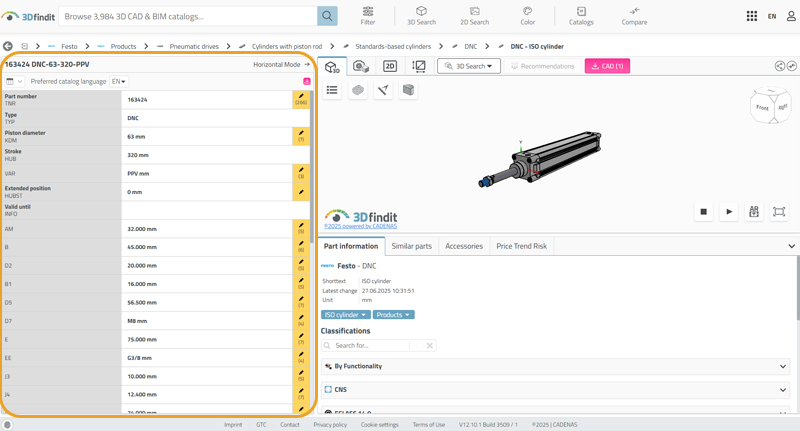
Task: Open the apps grid menu
Action: 751,16
